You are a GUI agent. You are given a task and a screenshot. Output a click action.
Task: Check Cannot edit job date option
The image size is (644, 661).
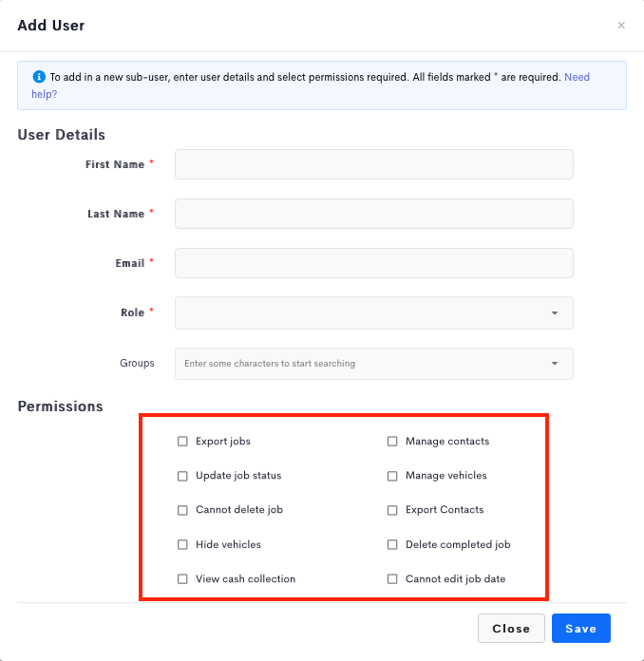click(392, 578)
